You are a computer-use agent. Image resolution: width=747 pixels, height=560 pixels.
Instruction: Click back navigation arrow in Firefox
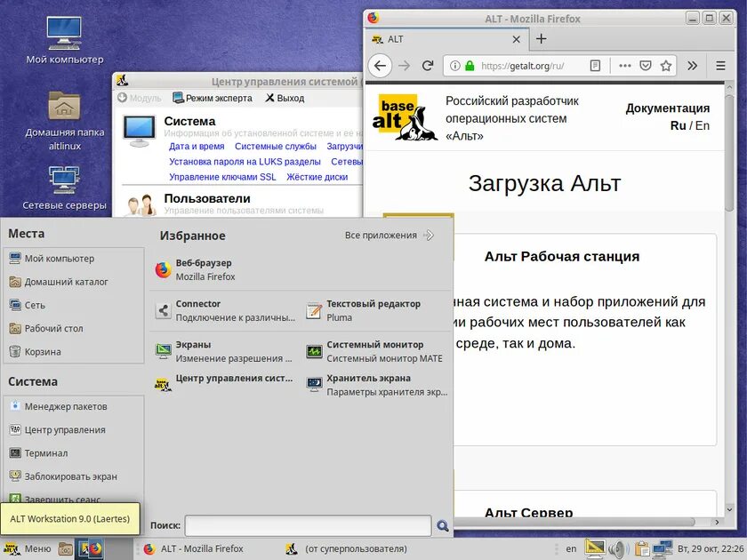point(381,66)
